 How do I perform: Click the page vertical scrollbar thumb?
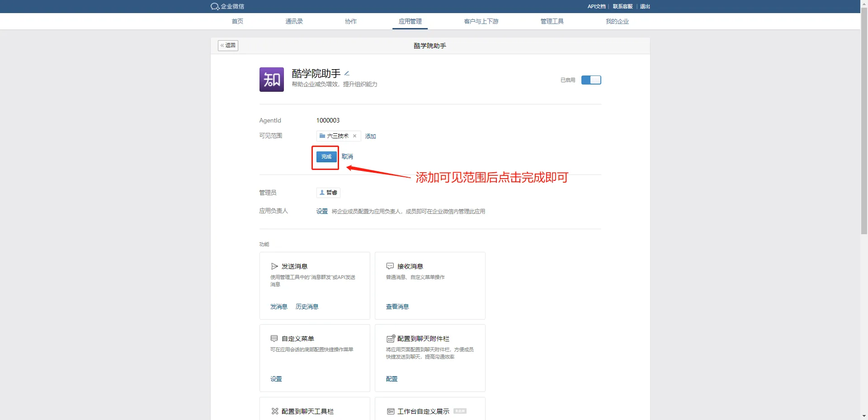pyautogui.click(x=864, y=121)
